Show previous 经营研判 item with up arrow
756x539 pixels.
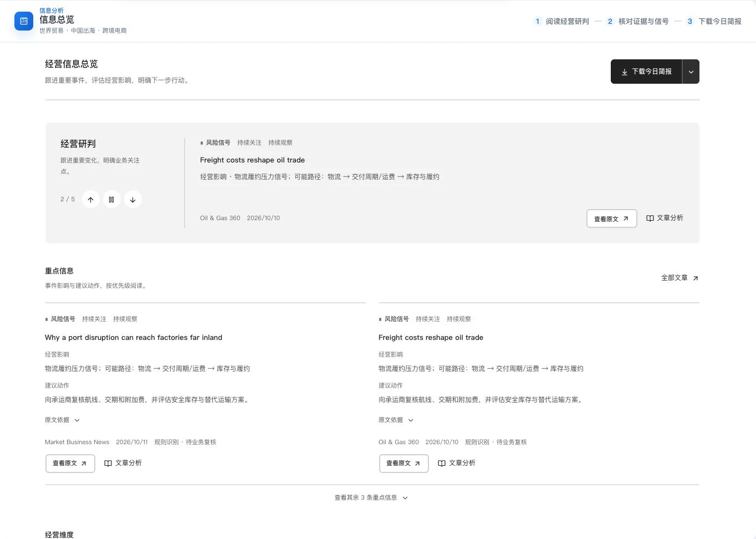point(90,200)
